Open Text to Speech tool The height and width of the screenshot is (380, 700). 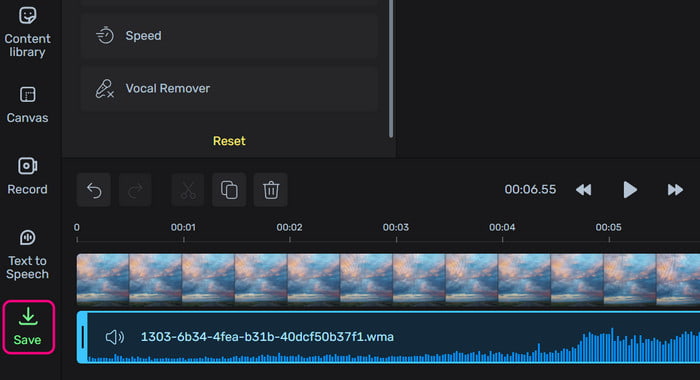27,255
